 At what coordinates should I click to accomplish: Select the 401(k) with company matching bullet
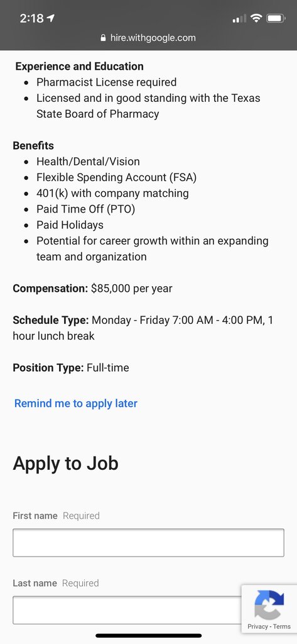point(112,194)
